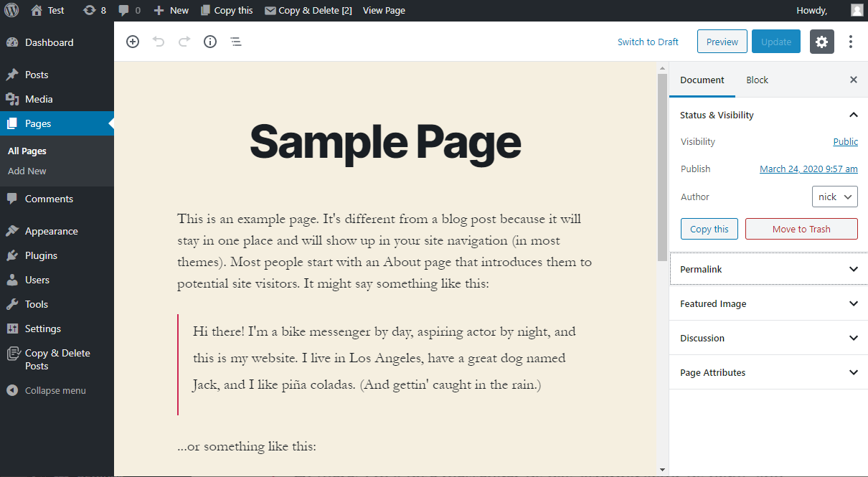Viewport: 868px width, 477px height.
Task: Expand the Permalink panel
Action: click(x=768, y=269)
